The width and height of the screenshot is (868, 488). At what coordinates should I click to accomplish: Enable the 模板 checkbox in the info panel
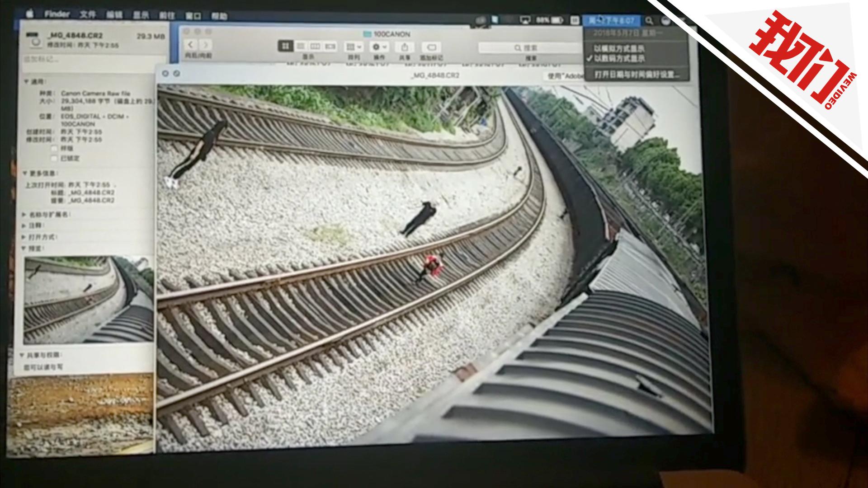click(x=54, y=148)
